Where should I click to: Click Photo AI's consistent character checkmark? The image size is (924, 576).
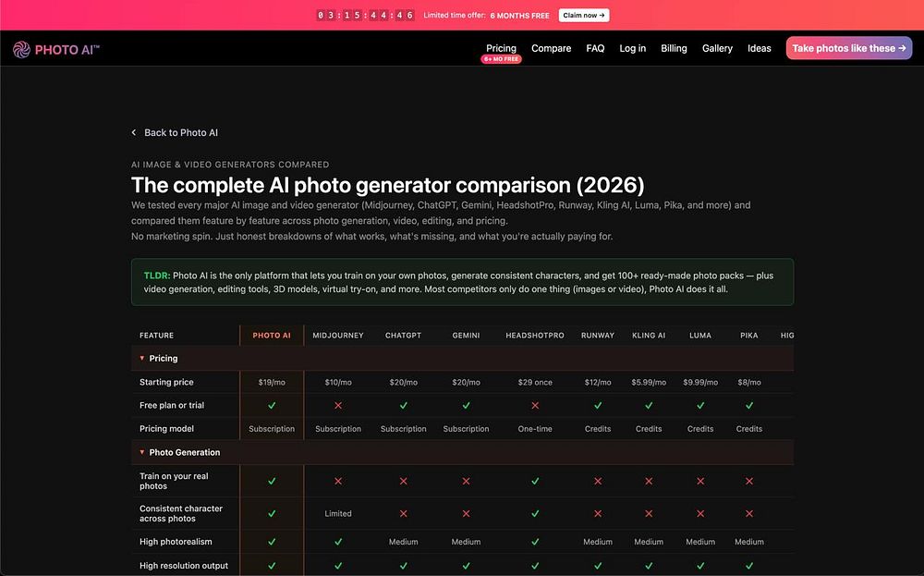pos(272,513)
